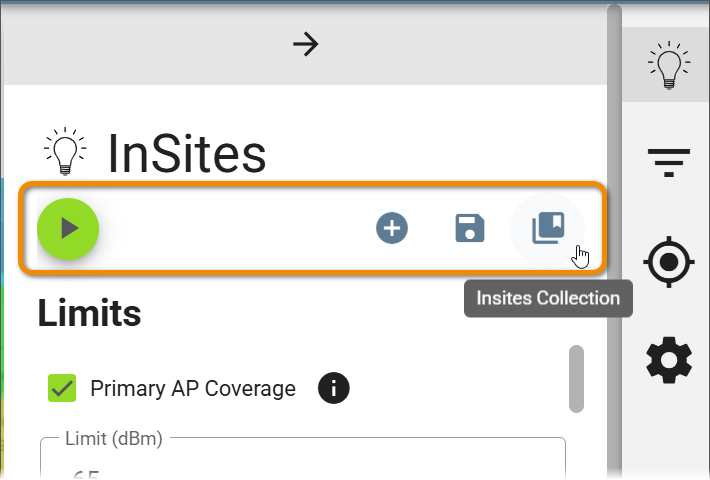Click the Limits list scrollbar thumb

[x=576, y=379]
